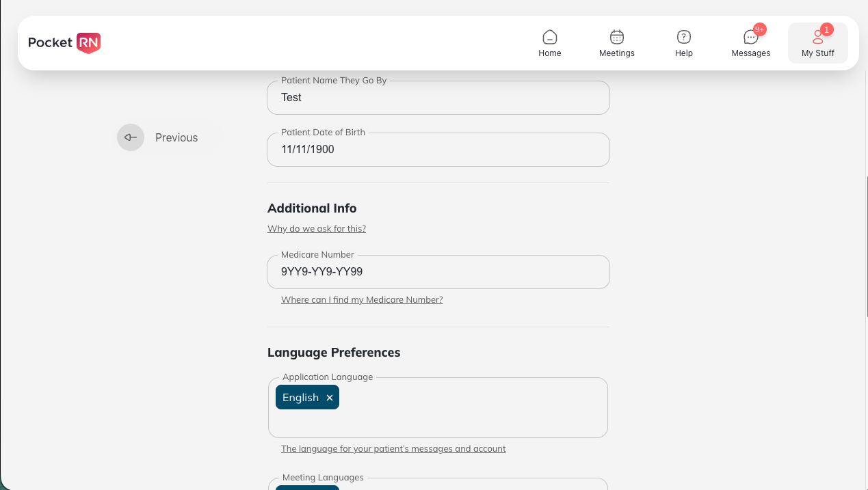This screenshot has width=868, height=490.
Task: Click the My Stuff notification badge
Action: coord(826,29)
